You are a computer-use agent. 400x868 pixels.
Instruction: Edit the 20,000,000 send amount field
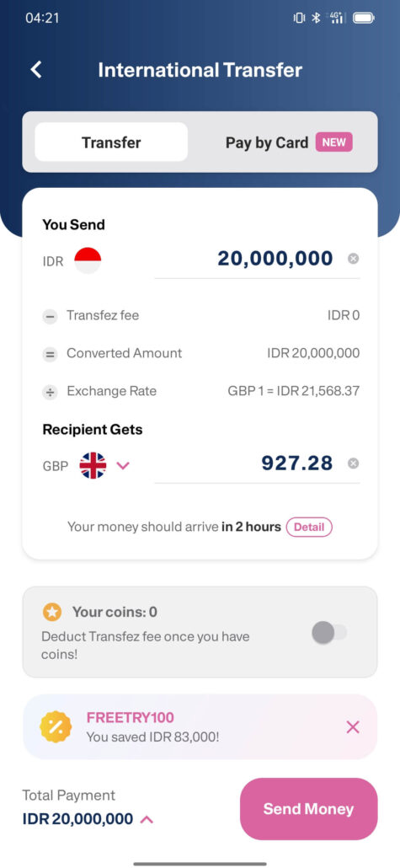coord(257,259)
